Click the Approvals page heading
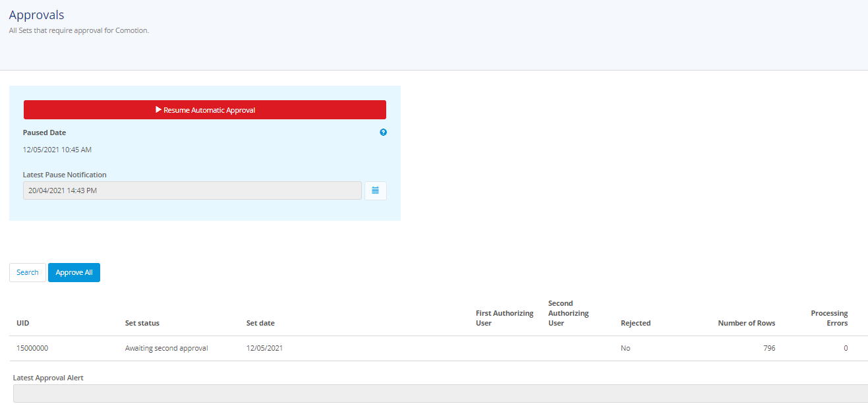This screenshot has height=410, width=868. point(36,15)
